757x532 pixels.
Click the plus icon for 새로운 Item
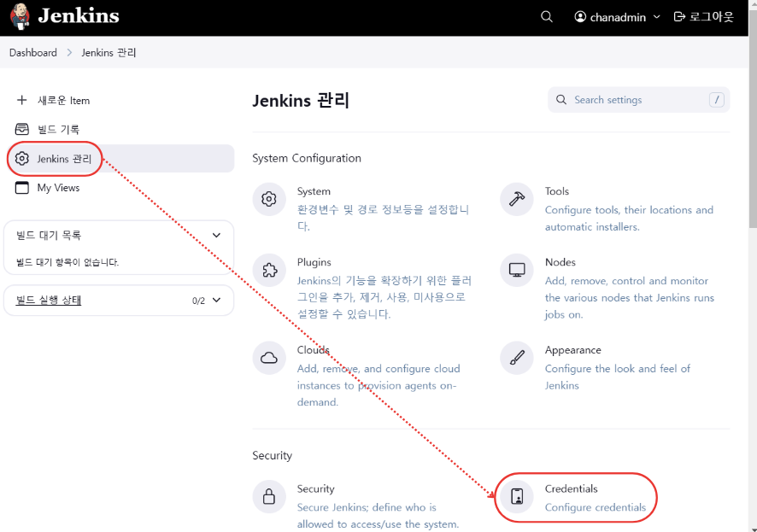click(21, 100)
